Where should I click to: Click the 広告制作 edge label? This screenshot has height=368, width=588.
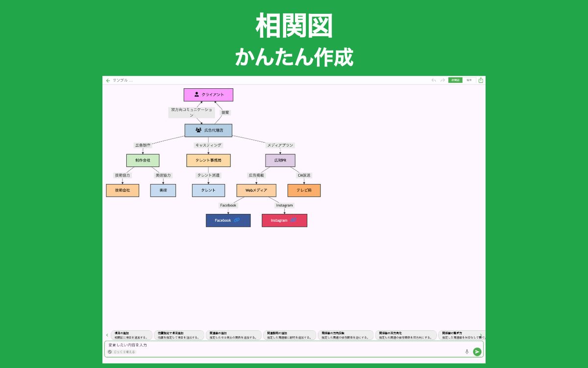tap(143, 145)
